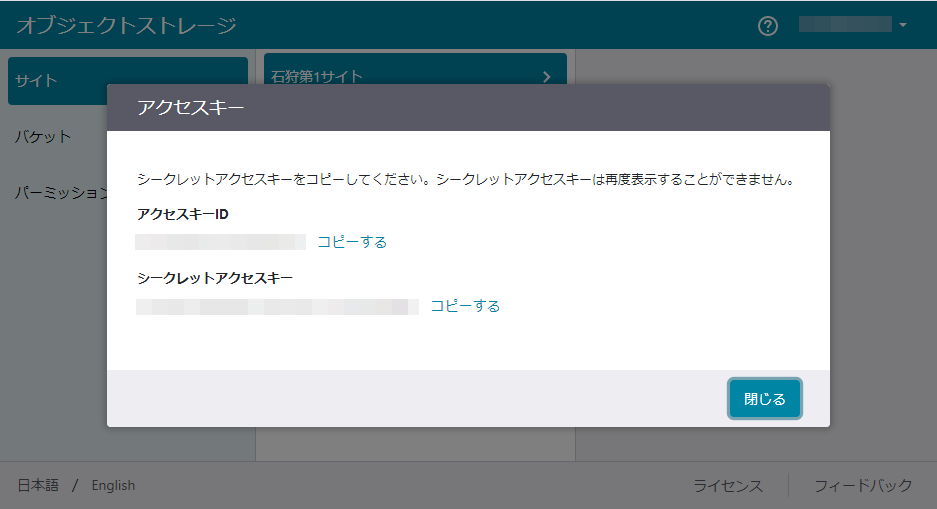Open the ライセンス footer link
The image size is (937, 509).
pos(728,486)
